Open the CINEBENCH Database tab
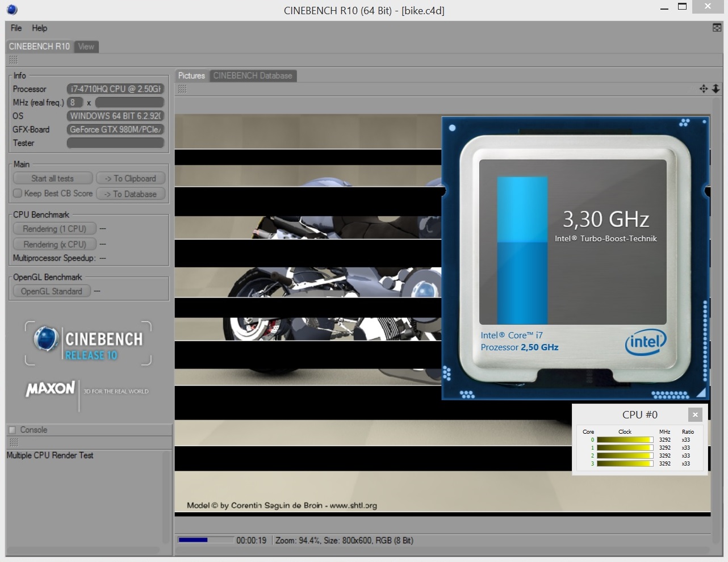This screenshot has width=728, height=562. (x=253, y=76)
